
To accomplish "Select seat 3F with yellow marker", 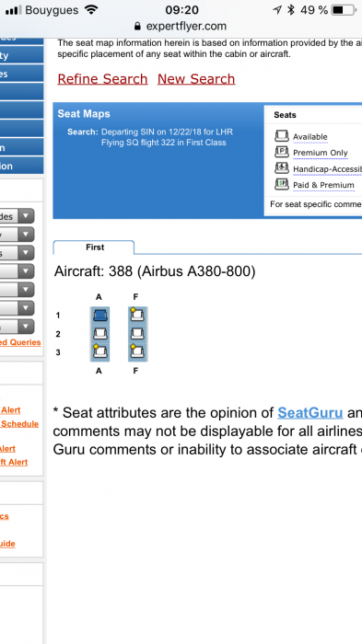I will click(137, 351).
